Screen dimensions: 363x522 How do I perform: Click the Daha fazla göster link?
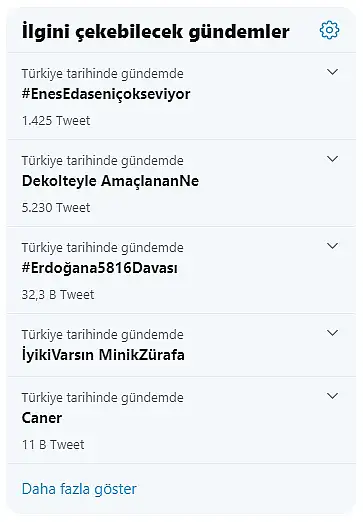79,489
